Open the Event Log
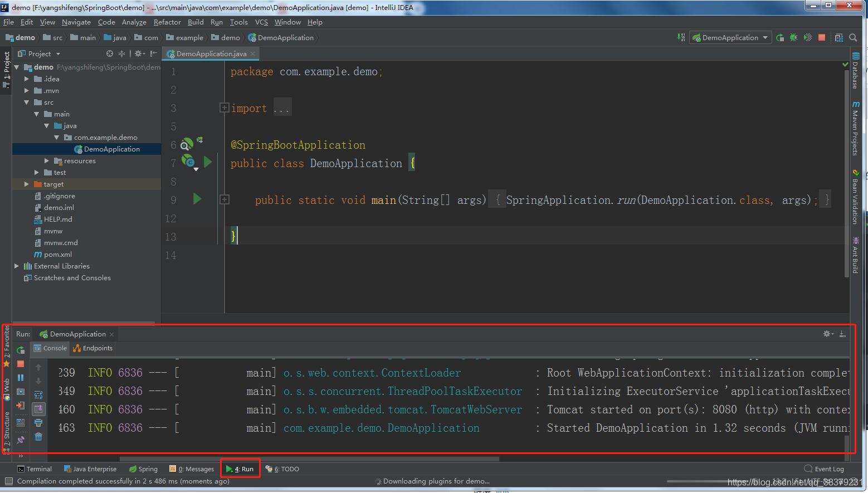This screenshot has height=493, width=868. [824, 469]
